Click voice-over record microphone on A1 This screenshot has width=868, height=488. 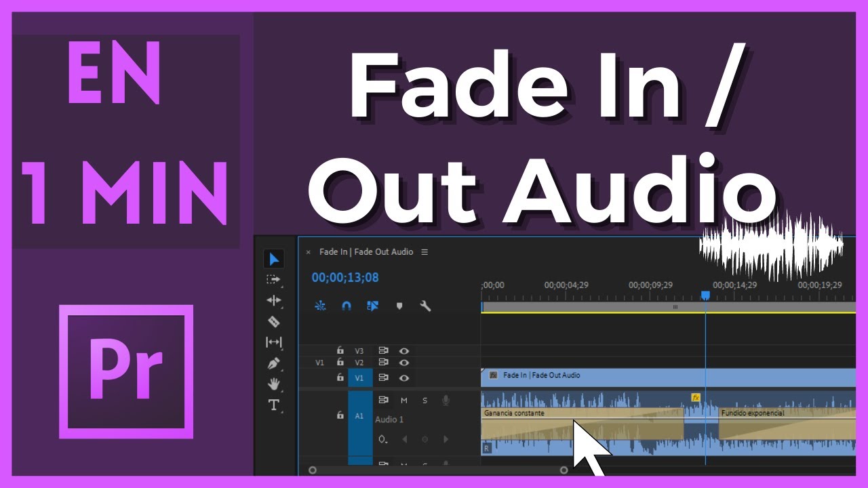446,401
